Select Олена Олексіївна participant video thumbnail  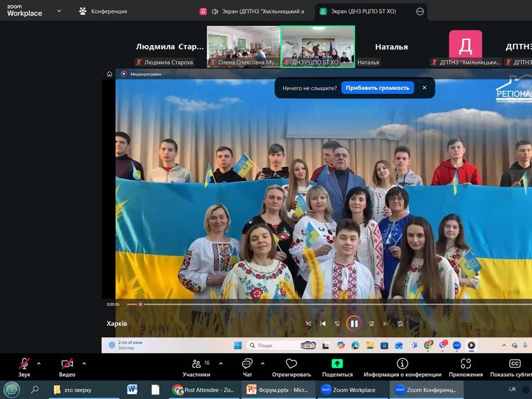tap(243, 47)
